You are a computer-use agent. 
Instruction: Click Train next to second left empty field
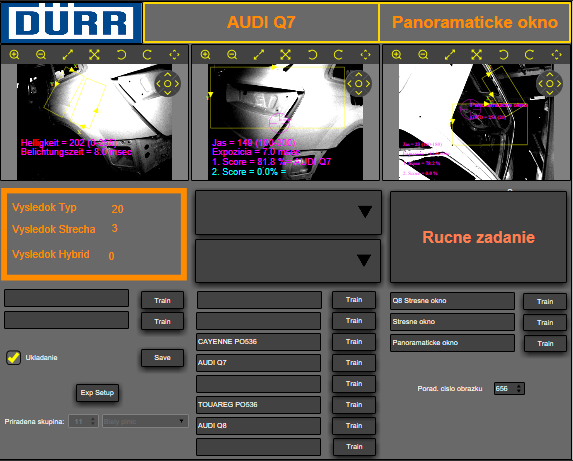pyautogui.click(x=162, y=321)
